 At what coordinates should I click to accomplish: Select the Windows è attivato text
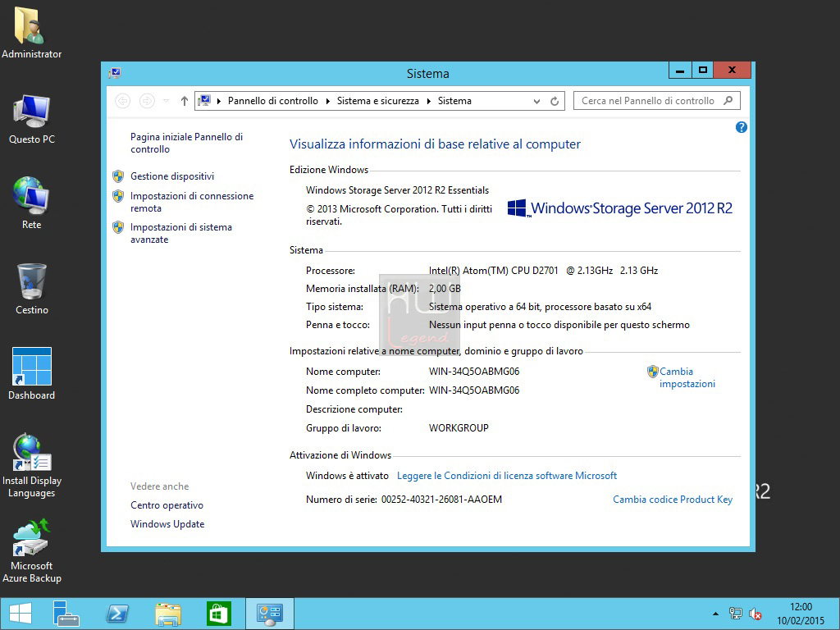coord(347,476)
